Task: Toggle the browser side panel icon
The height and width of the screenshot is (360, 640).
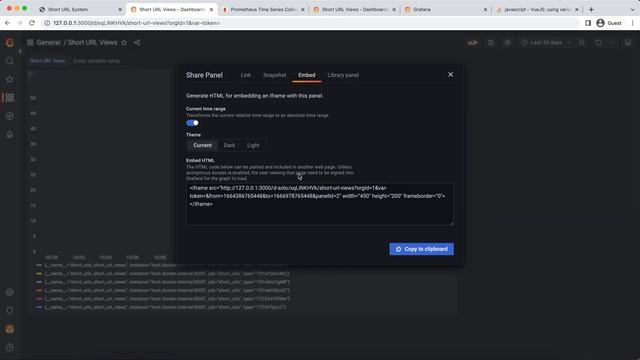Action: [588, 23]
